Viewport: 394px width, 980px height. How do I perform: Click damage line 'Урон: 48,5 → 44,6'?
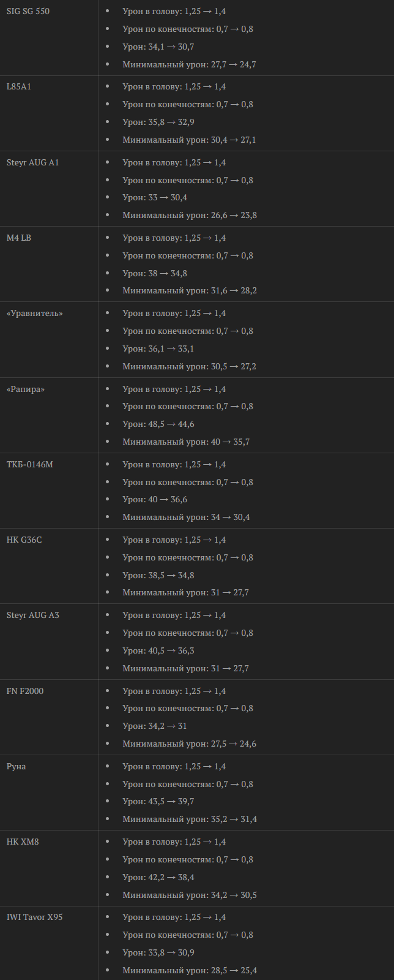[x=158, y=424]
